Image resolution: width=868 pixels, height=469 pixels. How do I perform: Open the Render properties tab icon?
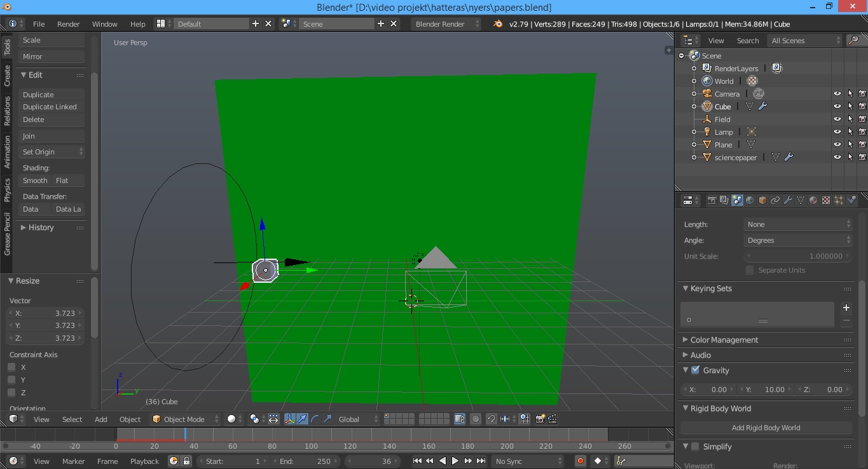pyautogui.click(x=712, y=200)
